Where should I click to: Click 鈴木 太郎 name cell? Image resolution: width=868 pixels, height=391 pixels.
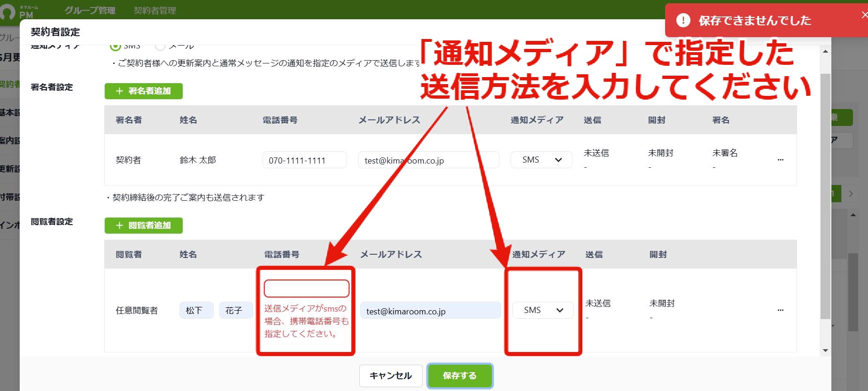[198, 160]
